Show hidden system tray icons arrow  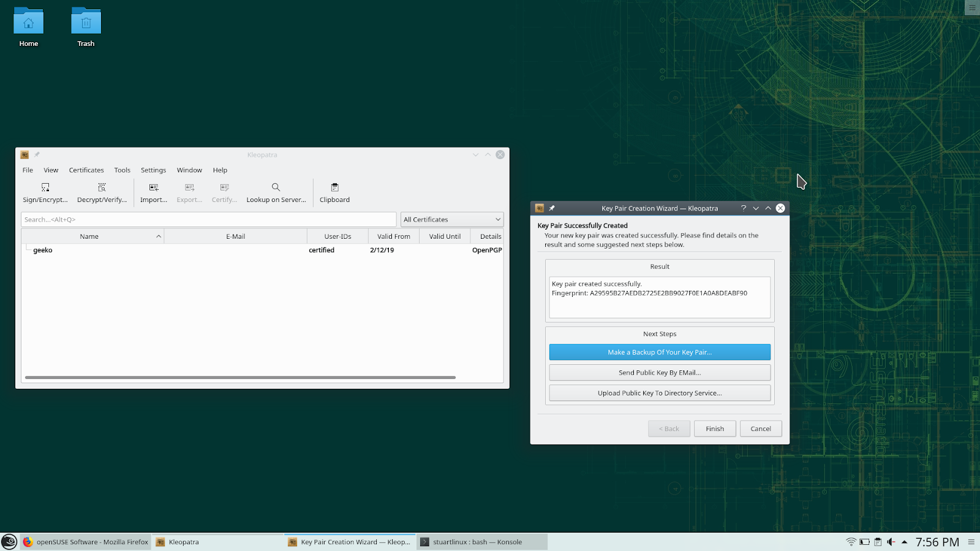pyautogui.click(x=904, y=542)
